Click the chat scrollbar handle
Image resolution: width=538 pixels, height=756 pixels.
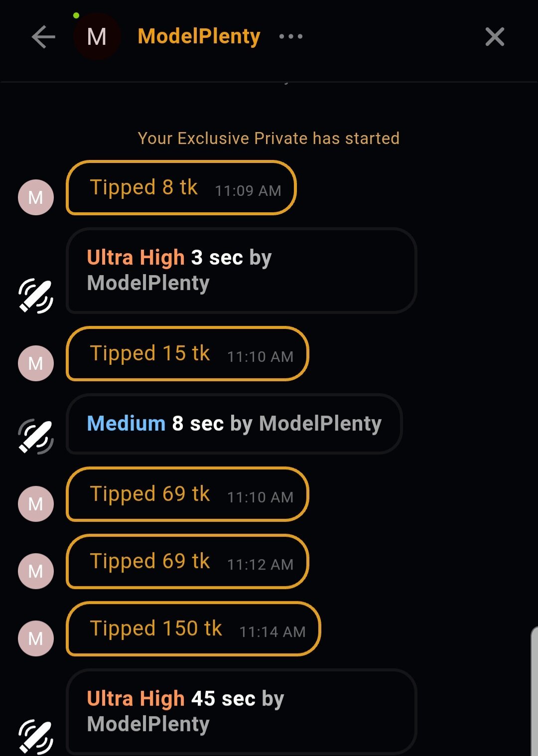point(534,693)
